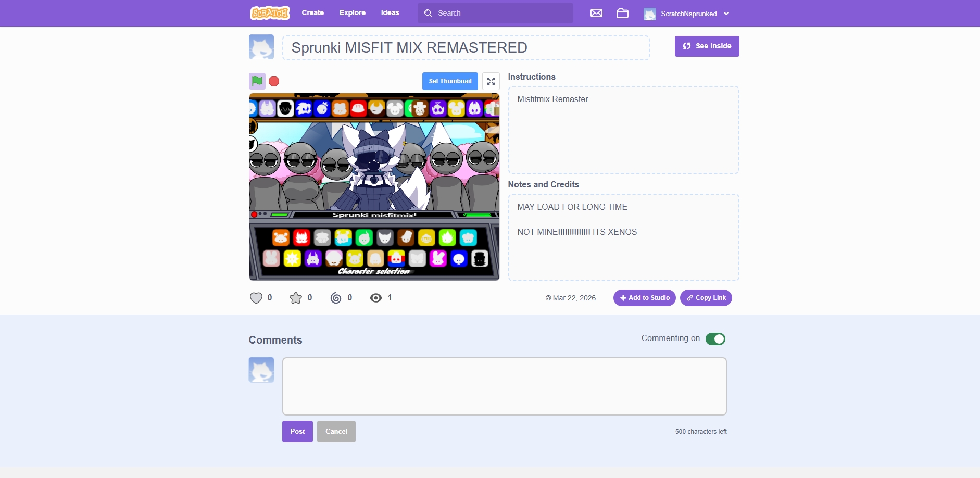
Task: Love the project with the heart icon
Action: point(256,298)
